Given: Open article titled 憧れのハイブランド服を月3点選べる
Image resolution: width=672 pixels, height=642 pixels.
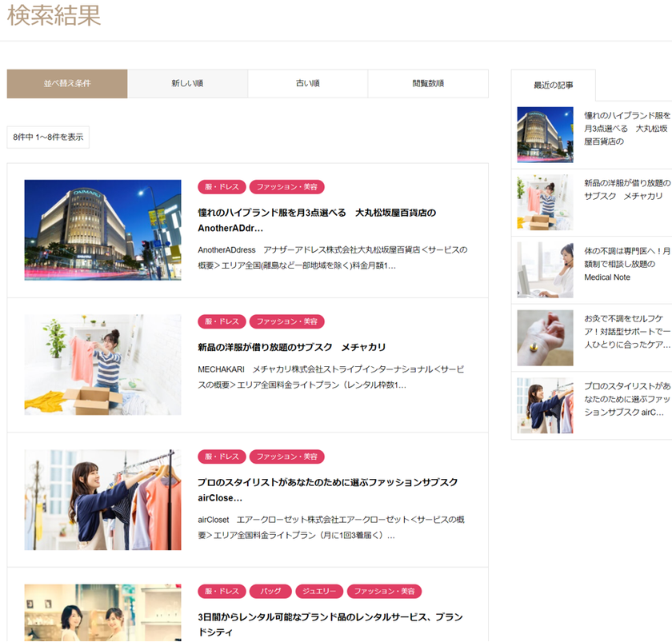Looking at the screenshot, I should point(317,220).
